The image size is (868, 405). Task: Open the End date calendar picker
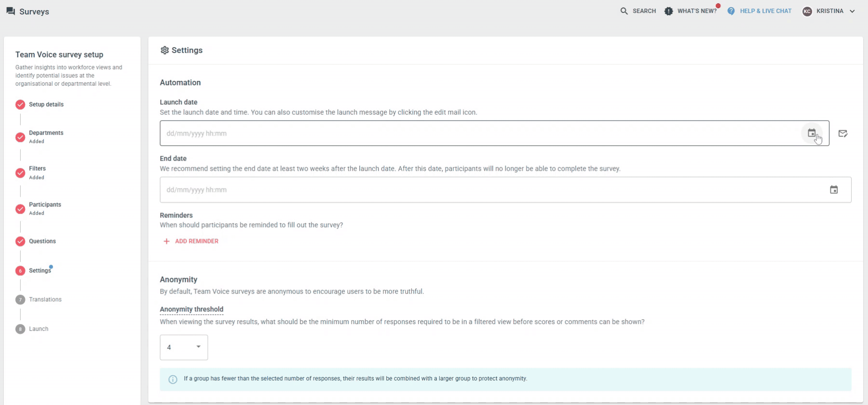834,190
